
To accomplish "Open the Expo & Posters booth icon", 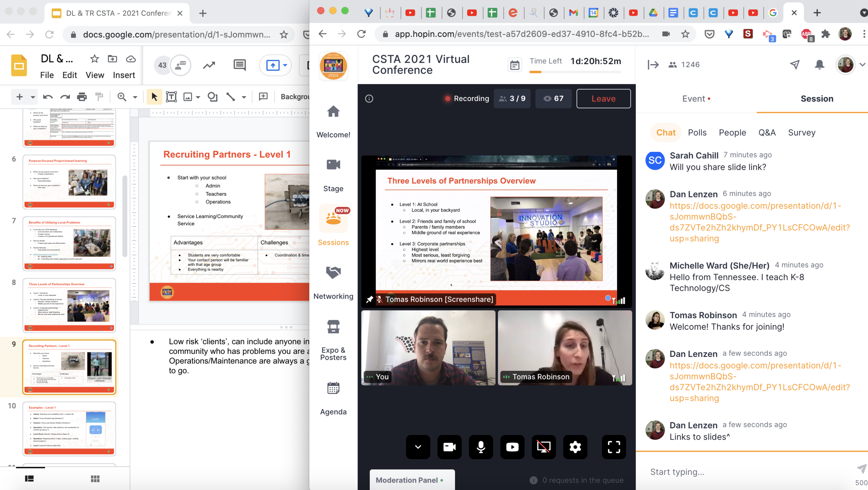I will 333,327.
